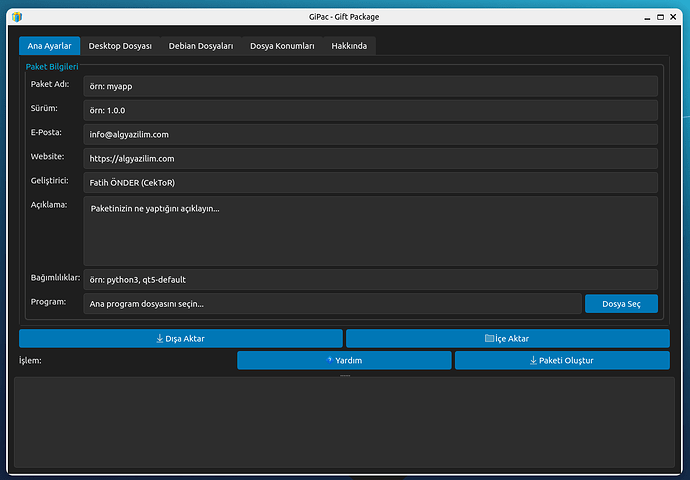Click the İçe Aktar import button

click(508, 338)
